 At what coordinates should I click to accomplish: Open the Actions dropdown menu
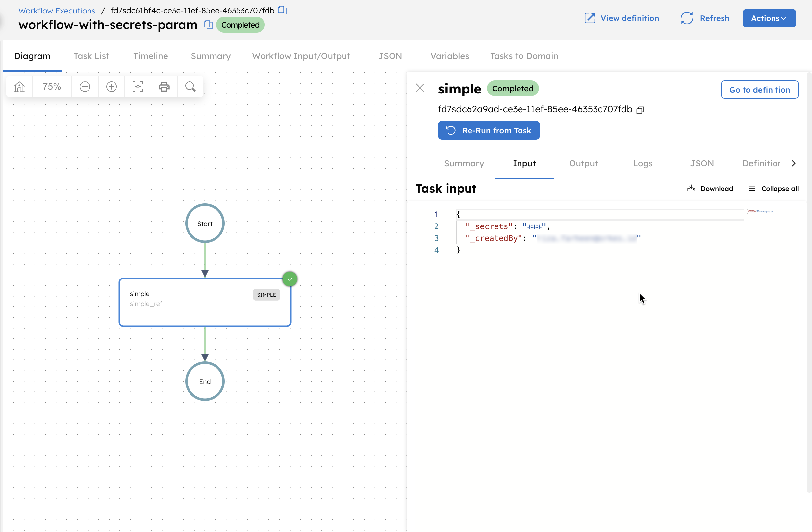769,18
